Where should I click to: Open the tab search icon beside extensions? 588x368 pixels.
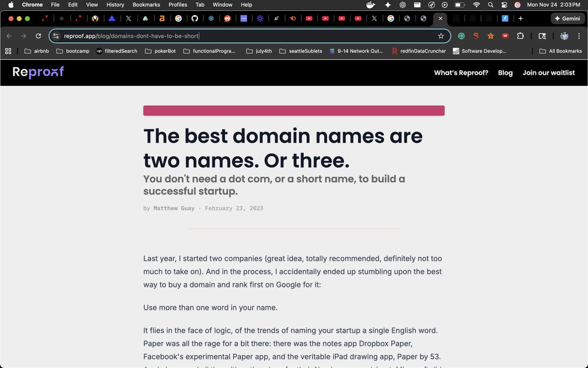542,36
